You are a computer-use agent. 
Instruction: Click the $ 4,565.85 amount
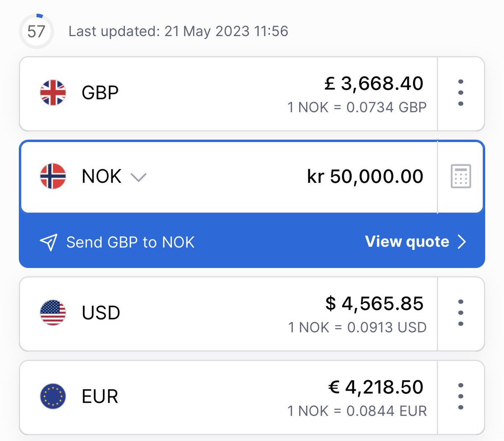[x=374, y=303]
